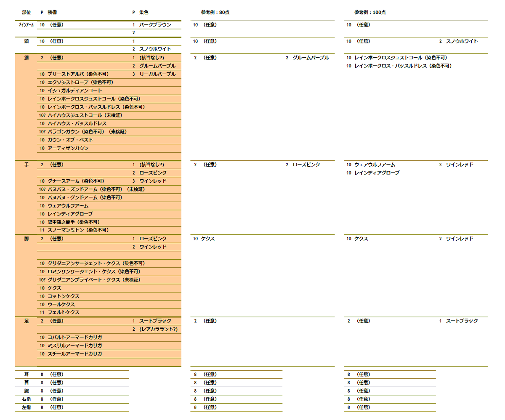This screenshot has height=420, width=505.
Task: Click the 染色 column header
Action: (x=144, y=13)
